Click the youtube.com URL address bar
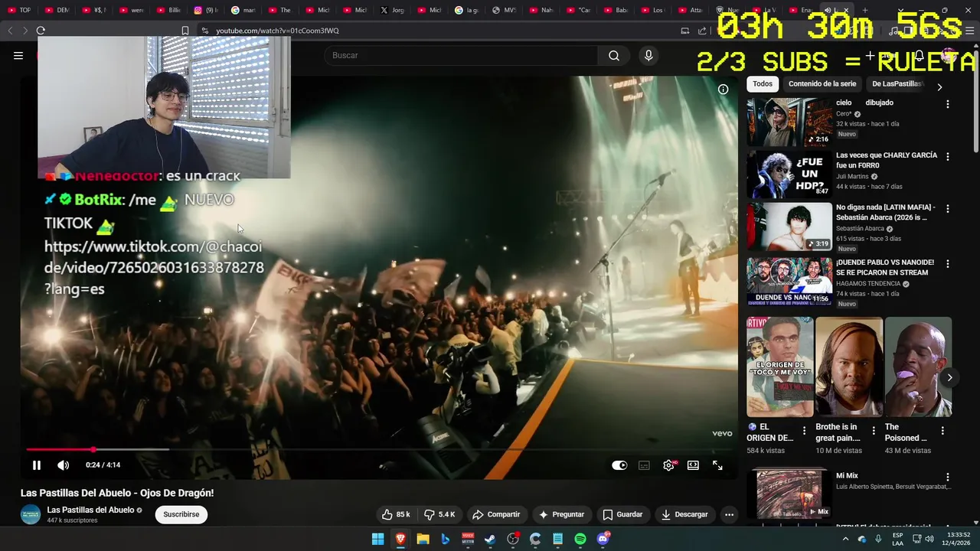980x551 pixels. (x=277, y=31)
